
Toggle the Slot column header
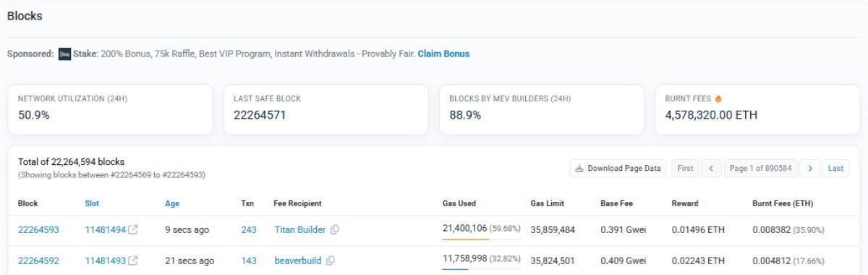pos(92,203)
